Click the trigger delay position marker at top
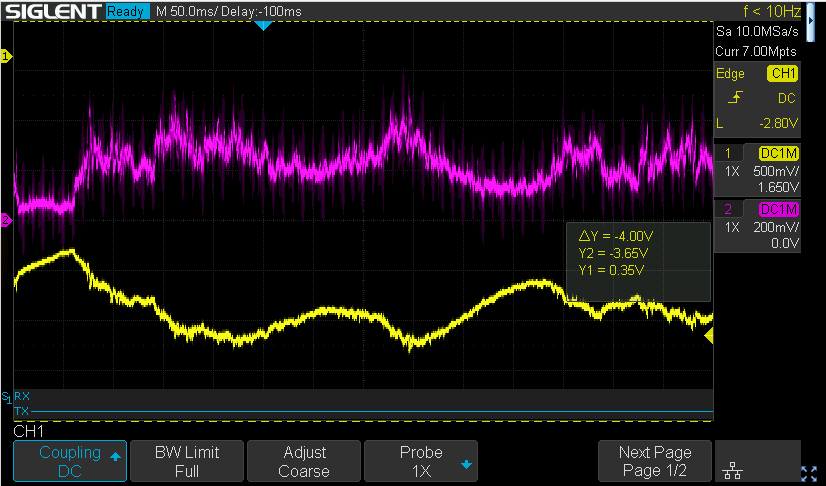 [263, 25]
